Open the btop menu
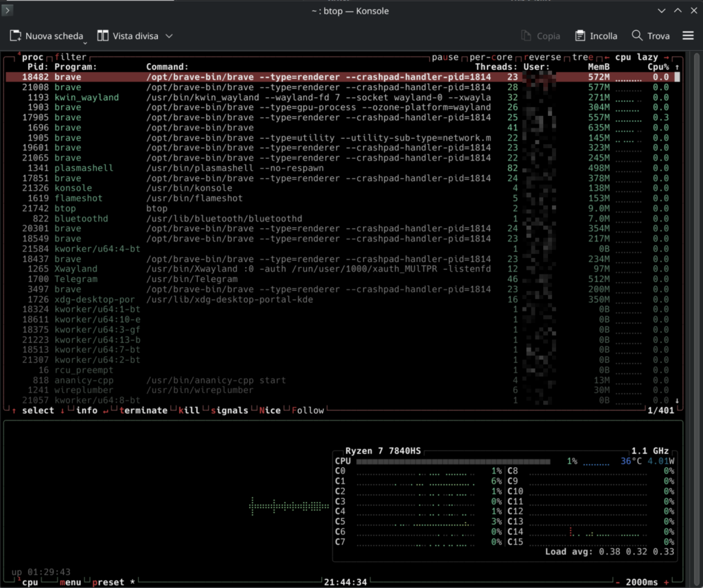703x588 pixels. click(x=71, y=582)
